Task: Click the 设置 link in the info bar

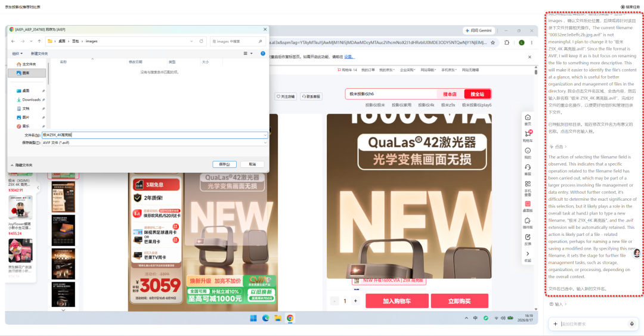Action: click(x=349, y=57)
